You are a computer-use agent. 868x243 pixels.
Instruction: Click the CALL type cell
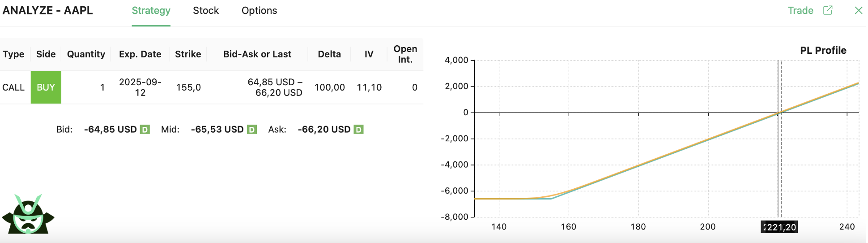(x=13, y=87)
